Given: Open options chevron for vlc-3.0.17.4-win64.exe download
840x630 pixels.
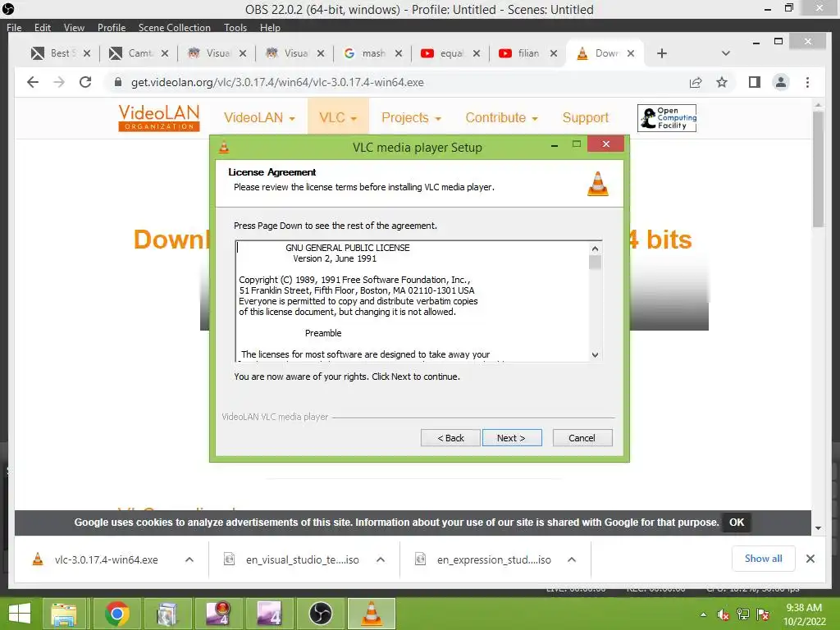Looking at the screenshot, I should click(x=189, y=559).
